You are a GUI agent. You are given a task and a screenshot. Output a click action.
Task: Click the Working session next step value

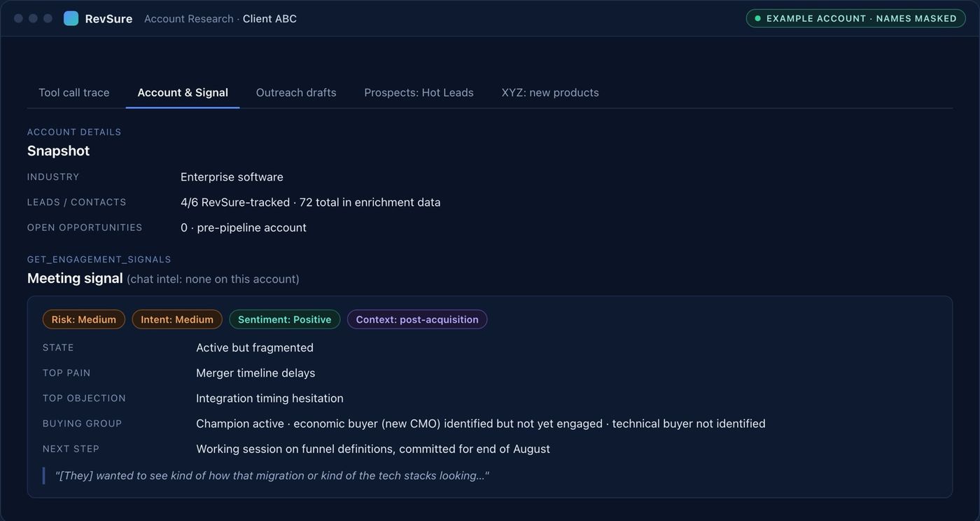coord(373,449)
